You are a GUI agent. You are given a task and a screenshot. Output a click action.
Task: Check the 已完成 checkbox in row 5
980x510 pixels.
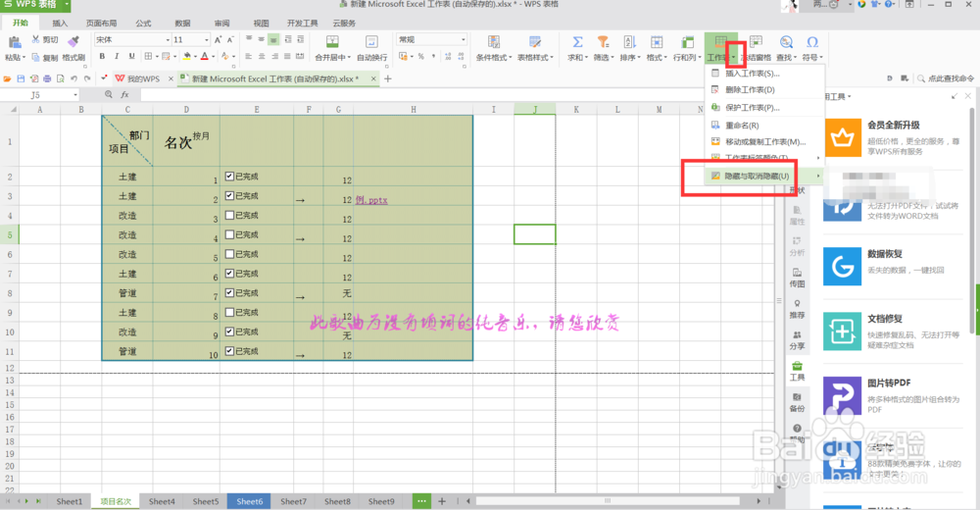tap(229, 234)
